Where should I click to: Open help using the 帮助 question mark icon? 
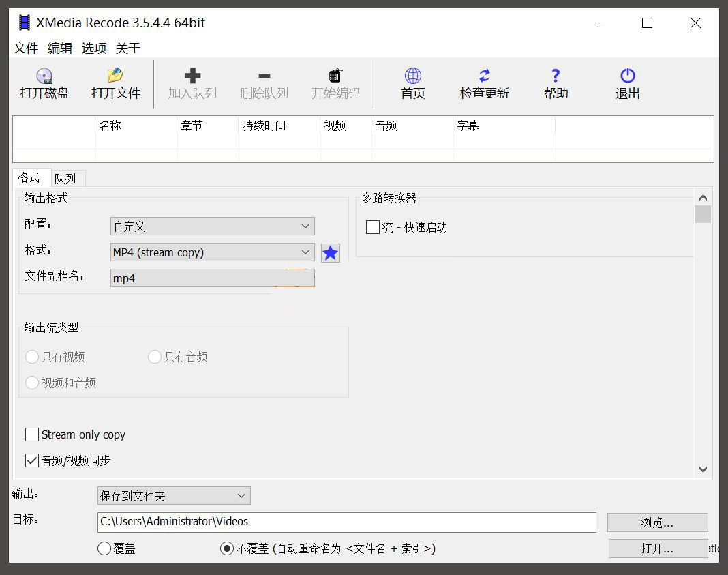pos(556,83)
